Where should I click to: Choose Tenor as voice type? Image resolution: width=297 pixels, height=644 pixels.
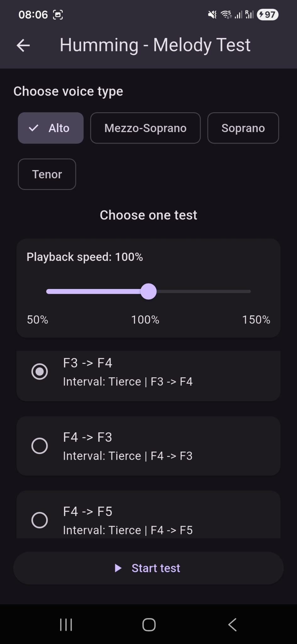(x=47, y=174)
